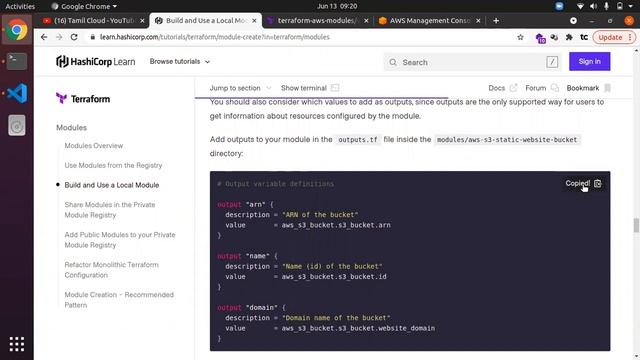Viewport: 640px width, 360px height.
Task: Open Activities overview
Action: pos(20,6)
